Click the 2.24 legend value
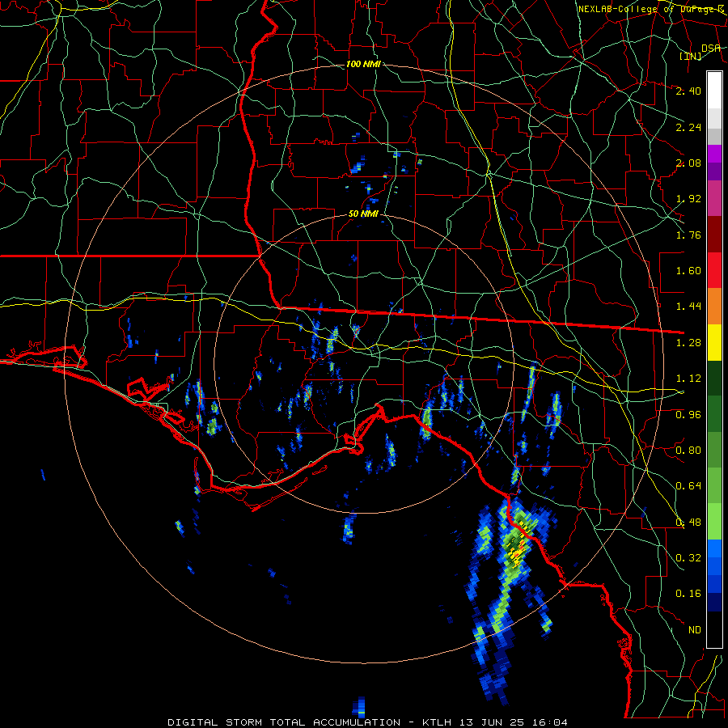Screen dimensions: 728x728 pyautogui.click(x=688, y=127)
